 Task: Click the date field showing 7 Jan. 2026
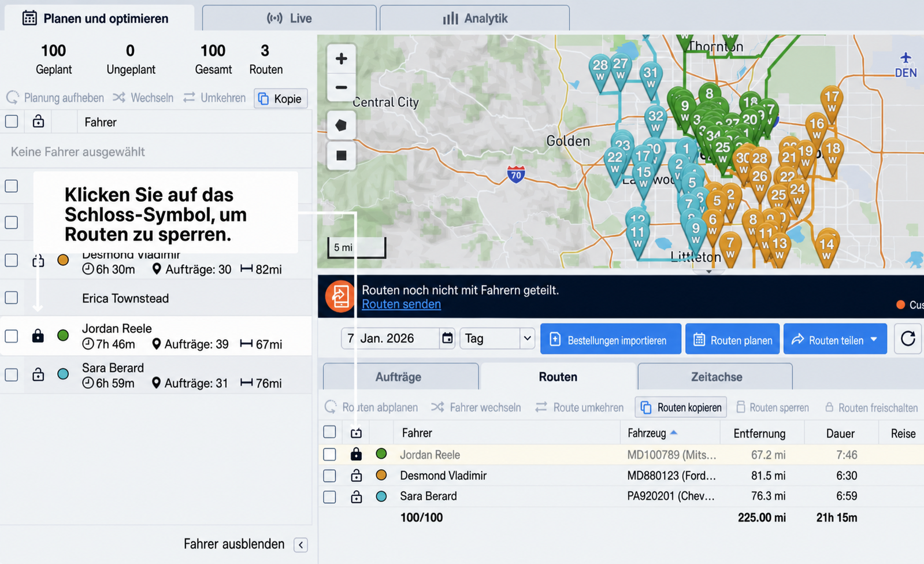click(x=389, y=339)
